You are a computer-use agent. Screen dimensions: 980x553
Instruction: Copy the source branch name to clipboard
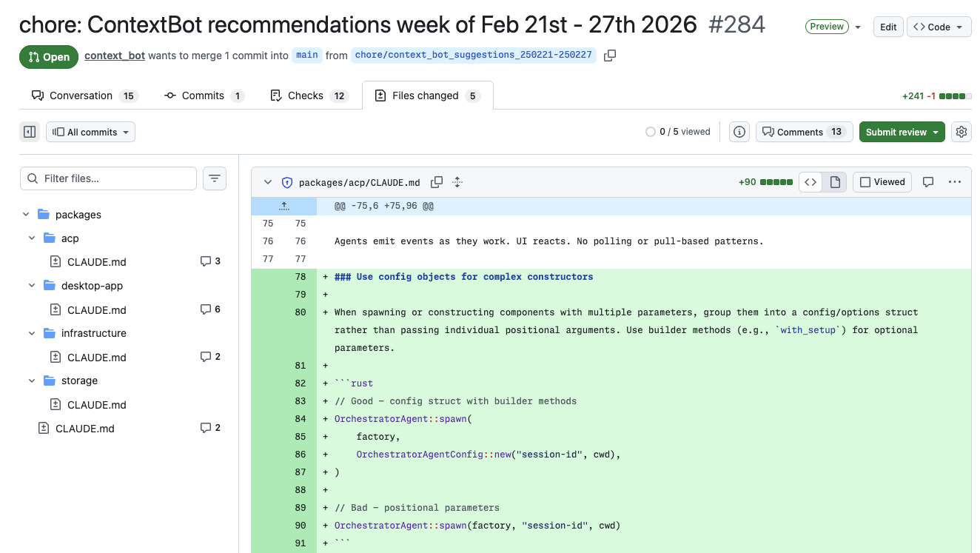610,55
